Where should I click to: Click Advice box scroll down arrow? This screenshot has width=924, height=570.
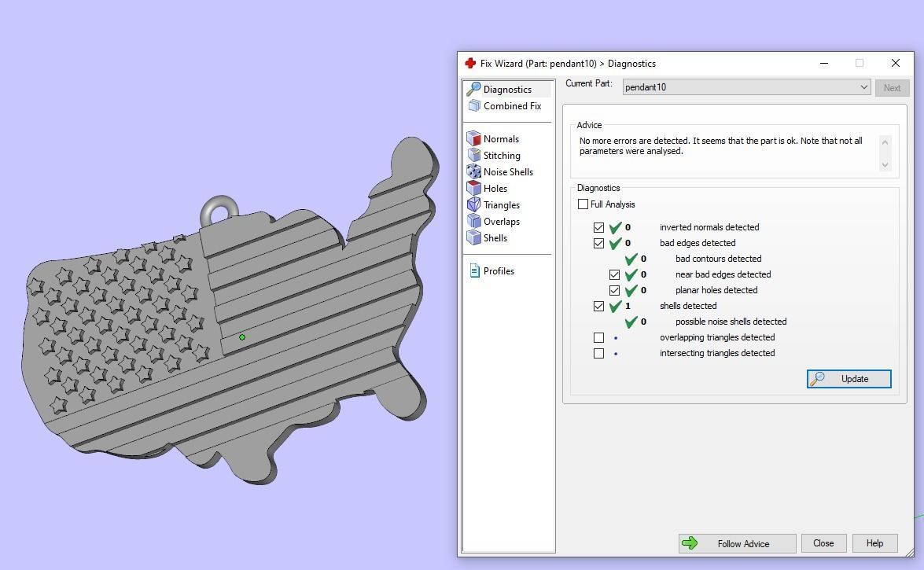885,165
